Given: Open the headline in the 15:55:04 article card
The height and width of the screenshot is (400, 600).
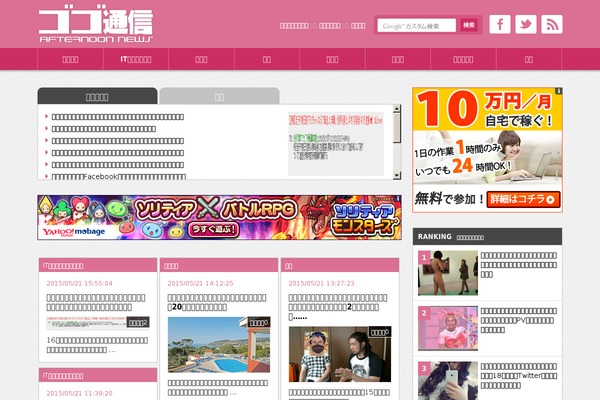Looking at the screenshot, I should pos(96,302).
